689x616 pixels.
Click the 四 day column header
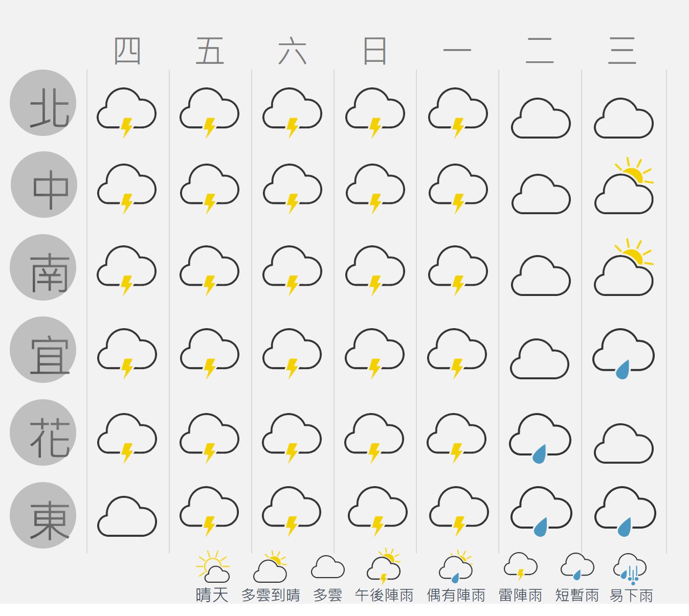127,51
